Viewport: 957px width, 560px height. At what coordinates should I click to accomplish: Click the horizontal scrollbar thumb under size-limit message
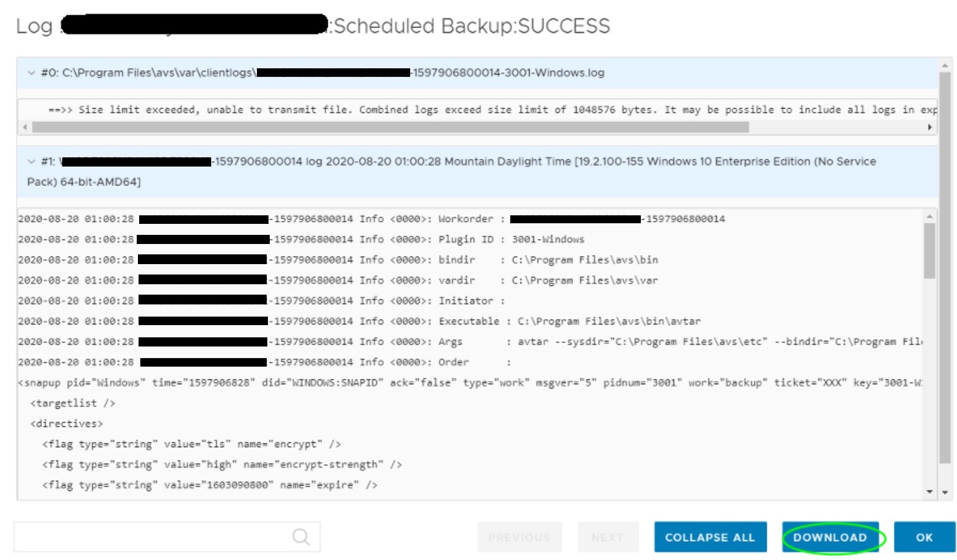(x=391, y=127)
